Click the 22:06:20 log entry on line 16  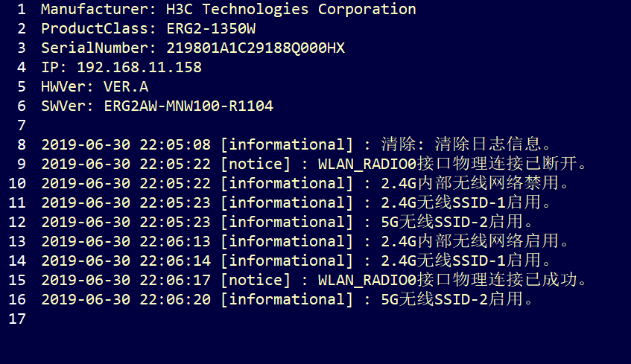point(179,299)
